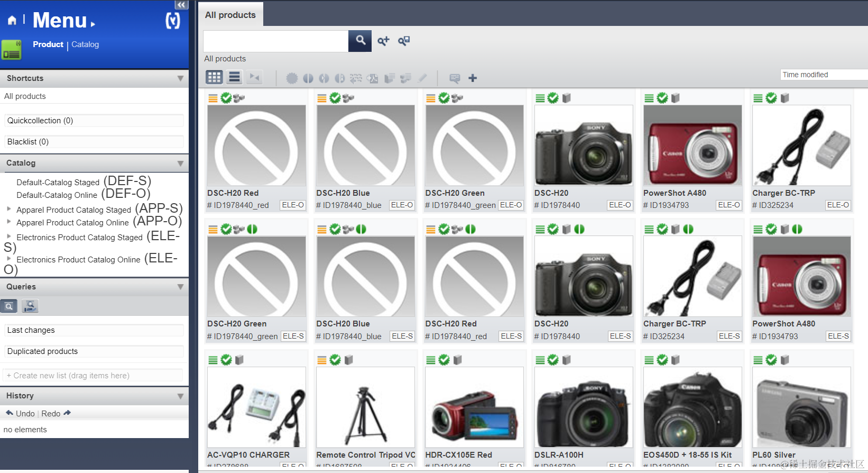
Task: Open advanced search with the magnifier-plus icon
Action: [383, 41]
